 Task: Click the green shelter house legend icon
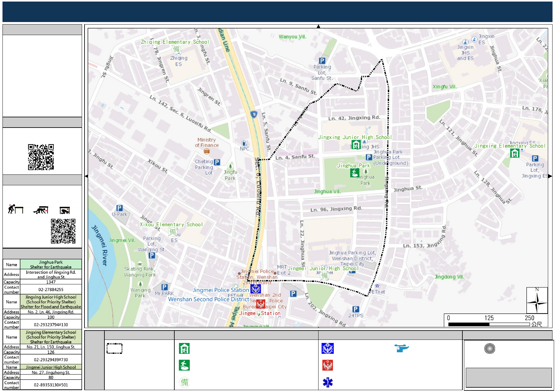click(x=184, y=349)
